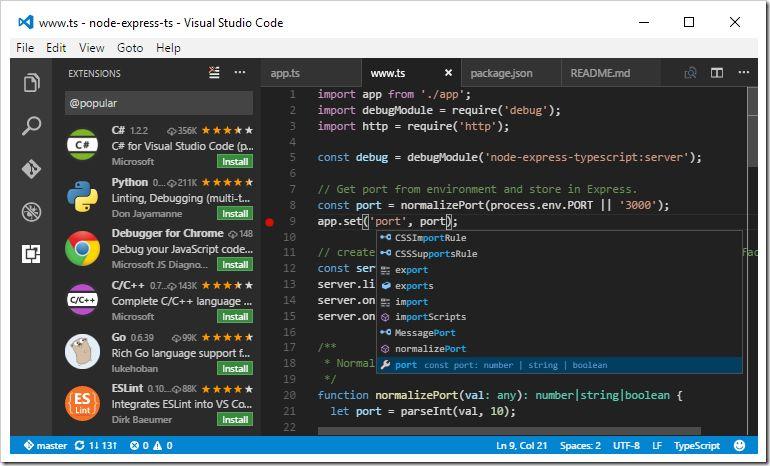Select CSSImportRule suggestion
Screen dimensions: 770x466
coord(559,238)
